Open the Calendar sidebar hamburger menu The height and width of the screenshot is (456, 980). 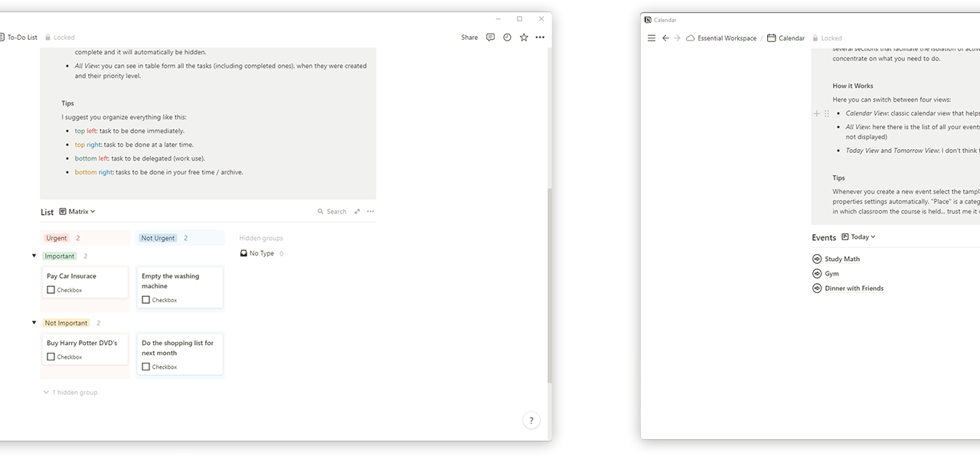[652, 38]
